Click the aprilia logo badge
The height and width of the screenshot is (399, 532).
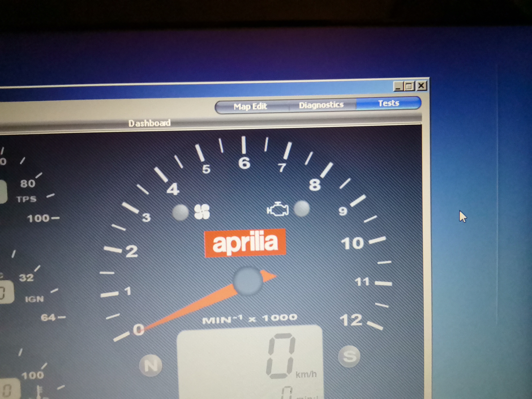point(245,243)
